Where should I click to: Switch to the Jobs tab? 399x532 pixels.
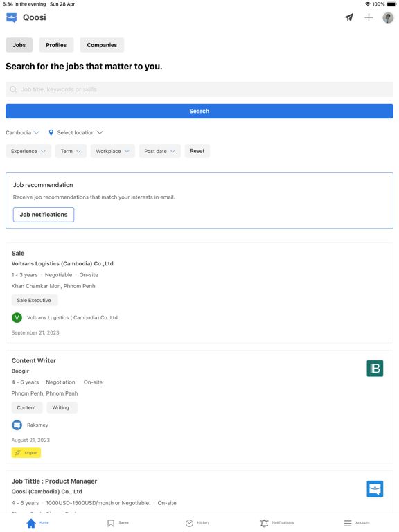coord(19,45)
